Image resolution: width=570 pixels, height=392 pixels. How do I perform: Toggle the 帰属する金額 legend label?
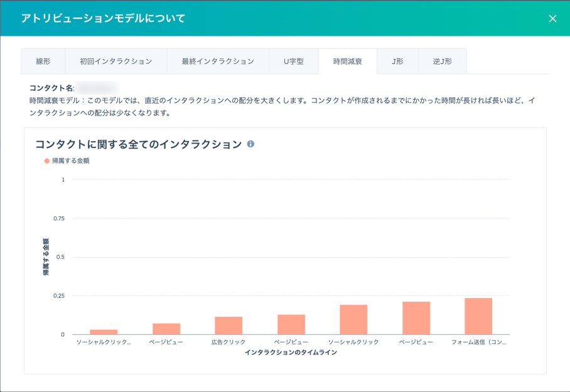click(x=70, y=161)
